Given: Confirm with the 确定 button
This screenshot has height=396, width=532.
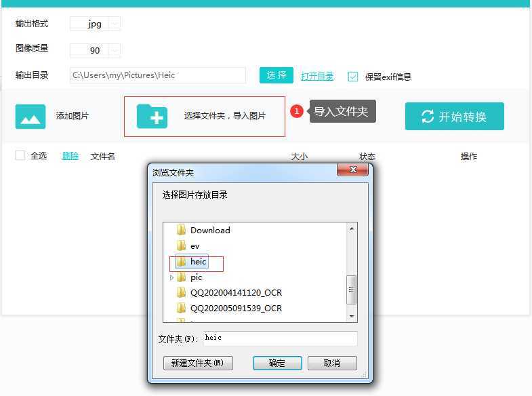Looking at the screenshot, I should 277,363.
